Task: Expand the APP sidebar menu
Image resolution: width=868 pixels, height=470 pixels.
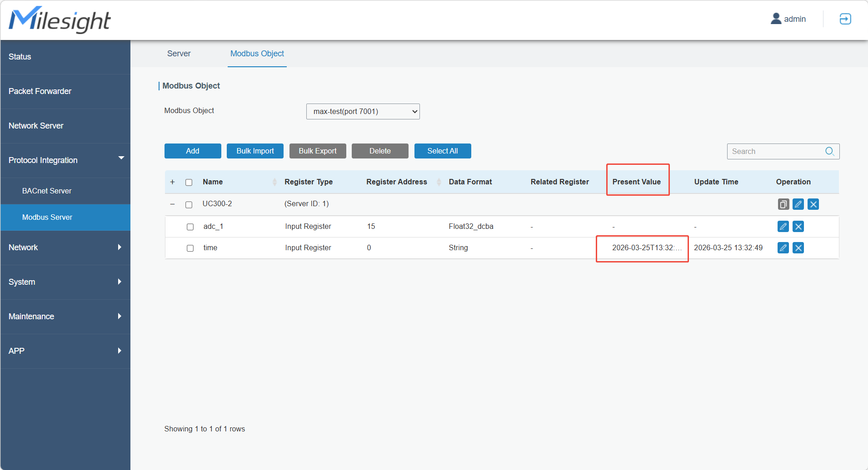Action: point(65,351)
